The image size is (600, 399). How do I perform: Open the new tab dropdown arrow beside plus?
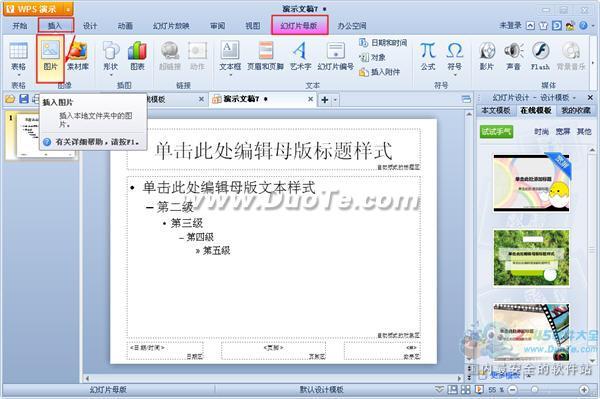[x=335, y=100]
